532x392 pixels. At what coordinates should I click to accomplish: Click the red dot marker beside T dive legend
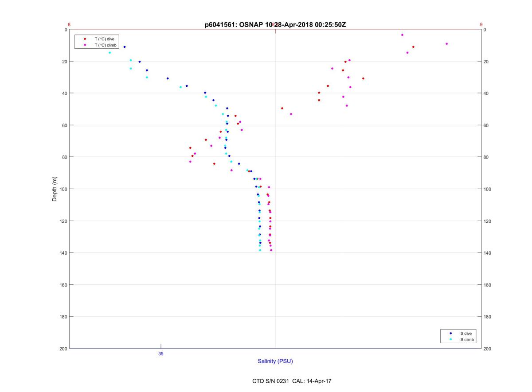coord(85,39)
